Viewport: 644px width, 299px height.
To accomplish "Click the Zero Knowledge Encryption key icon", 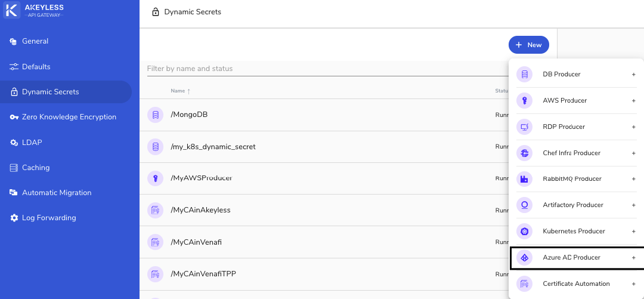I will (14, 117).
